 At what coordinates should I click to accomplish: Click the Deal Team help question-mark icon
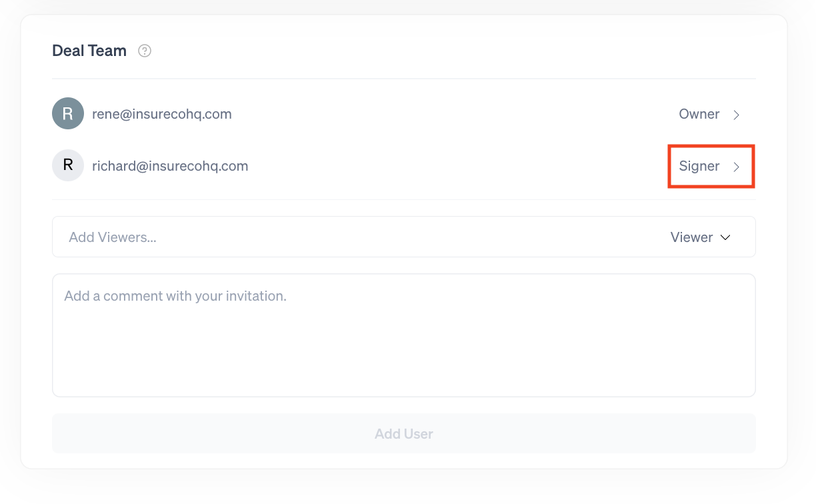(145, 51)
